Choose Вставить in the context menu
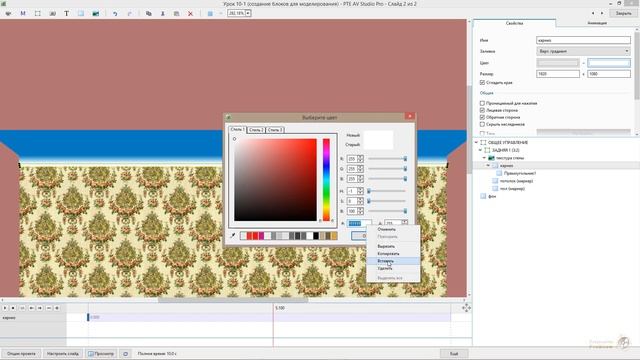Screen dimensions: 640x360 [x=393, y=261]
